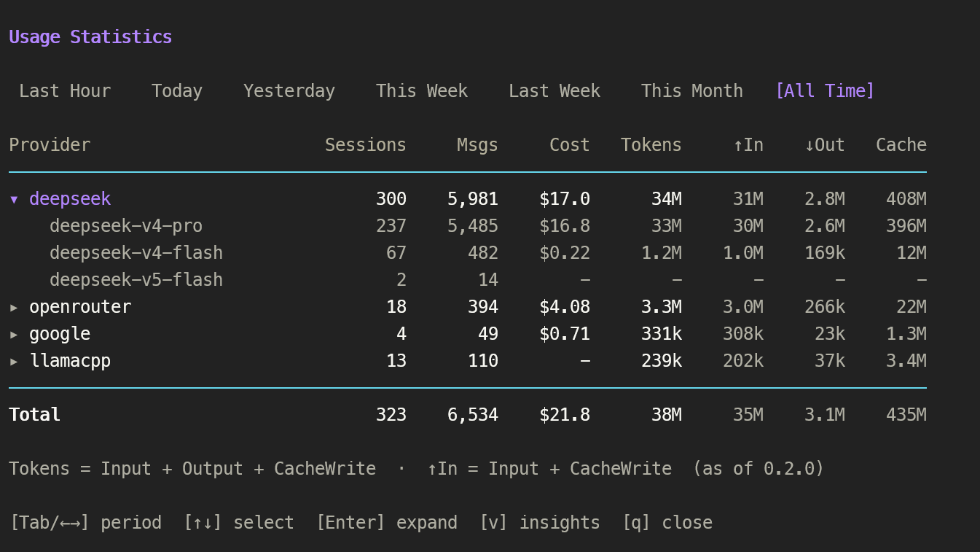Click the (as of 0.2.0) version note

(758, 469)
